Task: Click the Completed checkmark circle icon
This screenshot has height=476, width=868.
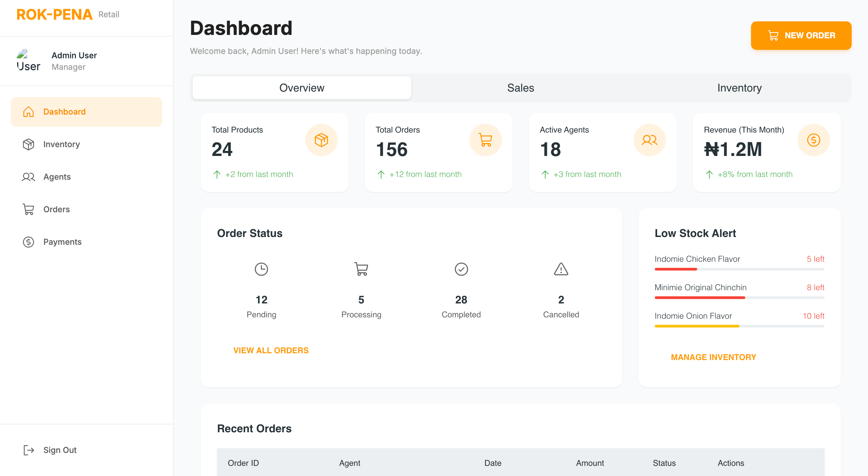Action: pyautogui.click(x=461, y=269)
